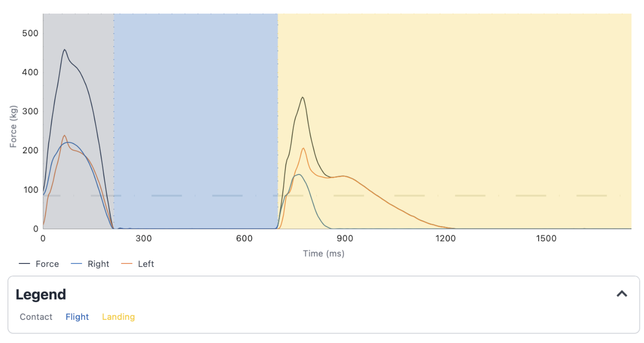This screenshot has height=343, width=644.
Task: Click the 500 label on force axis
Action: 30,33
